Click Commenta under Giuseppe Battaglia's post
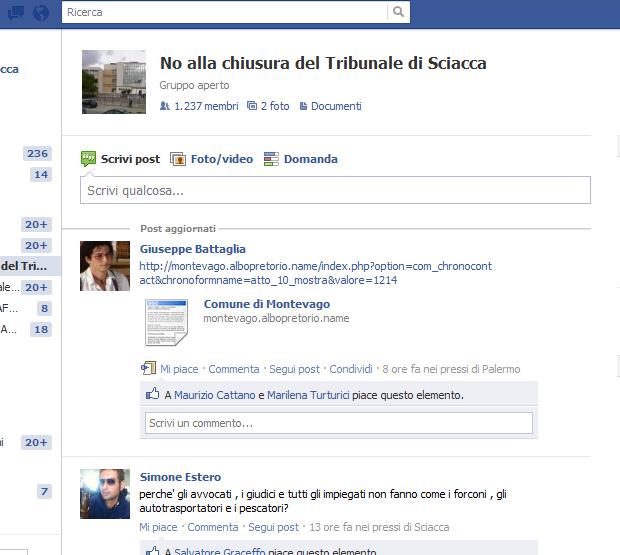Image resolution: width=620 pixels, height=555 pixels. pyautogui.click(x=234, y=369)
